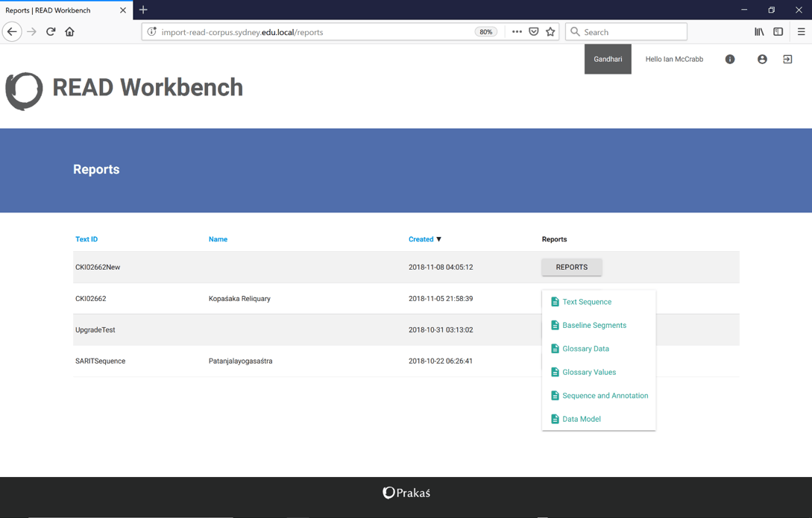Click the browser back arrow button
The height and width of the screenshot is (518, 812).
click(x=12, y=31)
